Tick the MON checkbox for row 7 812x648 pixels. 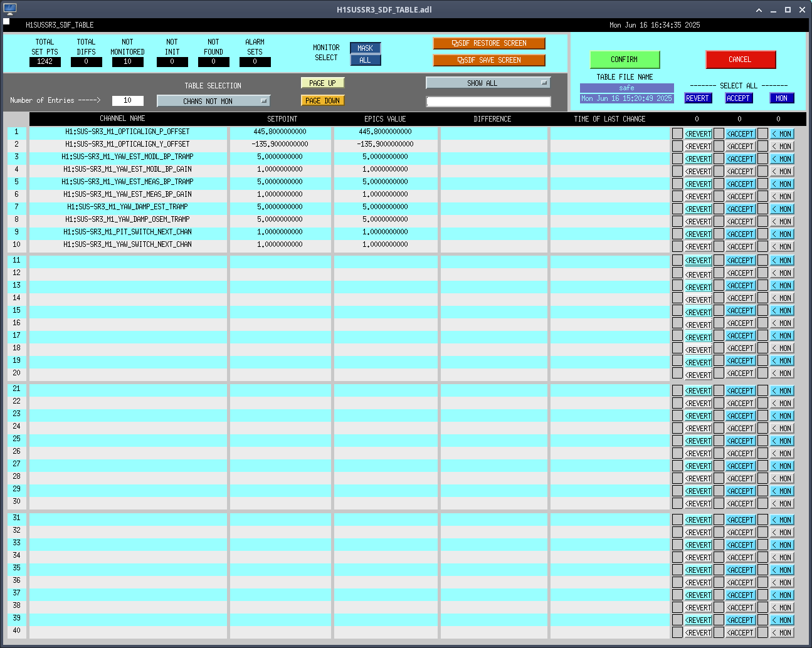click(762, 209)
